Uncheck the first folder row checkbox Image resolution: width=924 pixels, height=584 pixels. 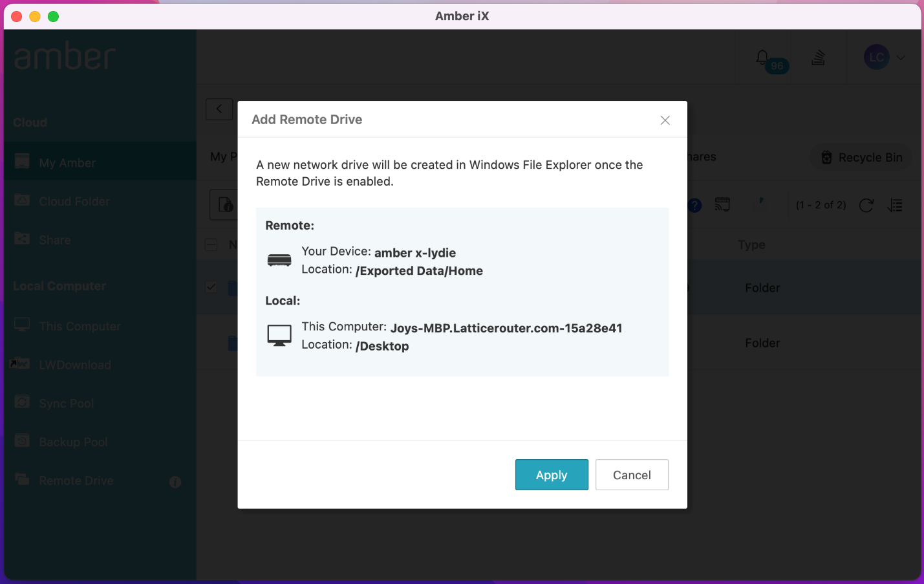tap(211, 287)
